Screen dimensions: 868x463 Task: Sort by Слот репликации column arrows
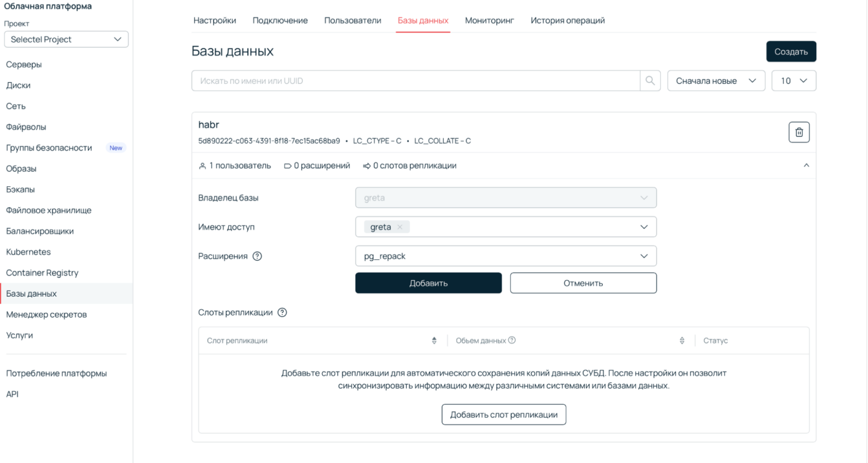[434, 341]
